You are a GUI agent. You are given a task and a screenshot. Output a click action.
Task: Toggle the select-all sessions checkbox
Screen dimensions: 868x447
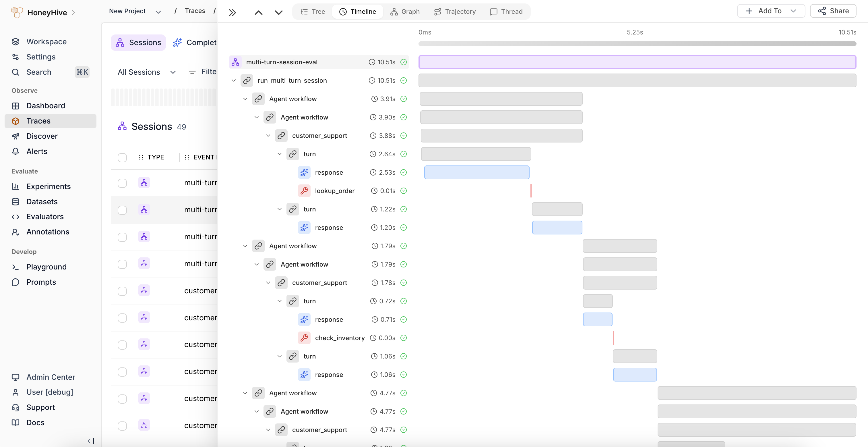[122, 157]
